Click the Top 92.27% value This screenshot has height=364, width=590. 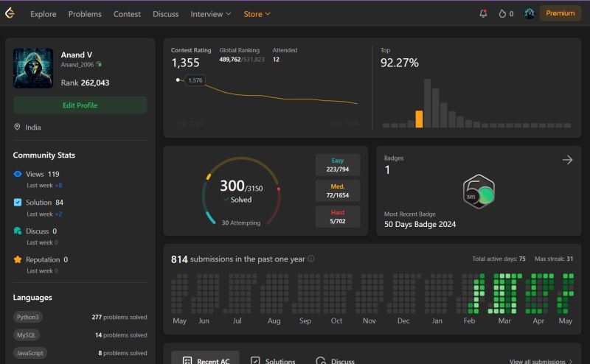399,63
